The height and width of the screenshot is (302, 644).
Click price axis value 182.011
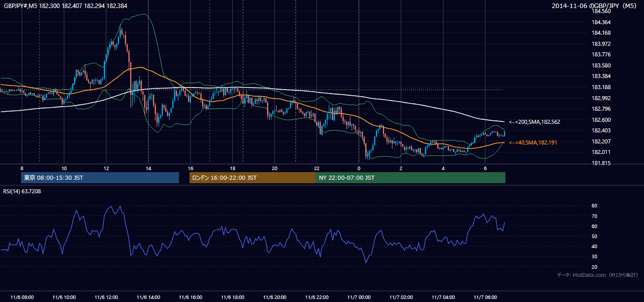coord(601,152)
